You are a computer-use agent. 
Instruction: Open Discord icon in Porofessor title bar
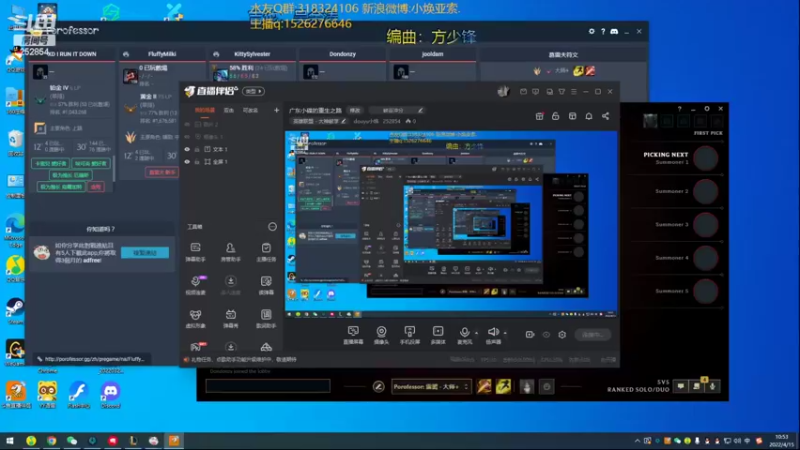click(x=614, y=32)
